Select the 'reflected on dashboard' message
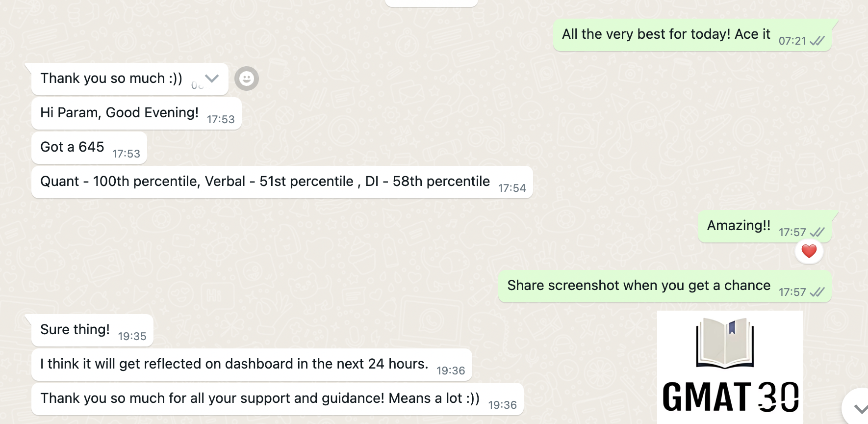Viewport: 868px width, 424px height. 234,364
